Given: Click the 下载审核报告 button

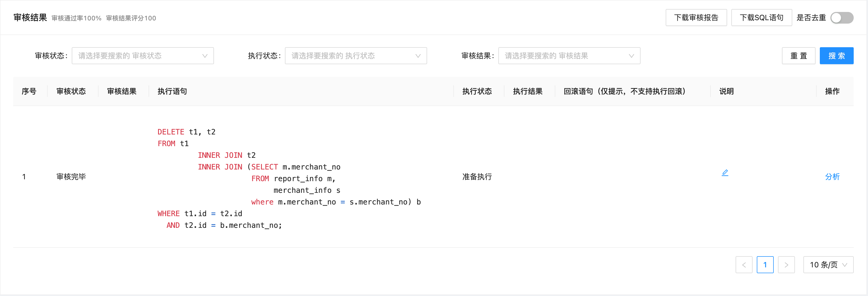Looking at the screenshot, I should 696,17.
